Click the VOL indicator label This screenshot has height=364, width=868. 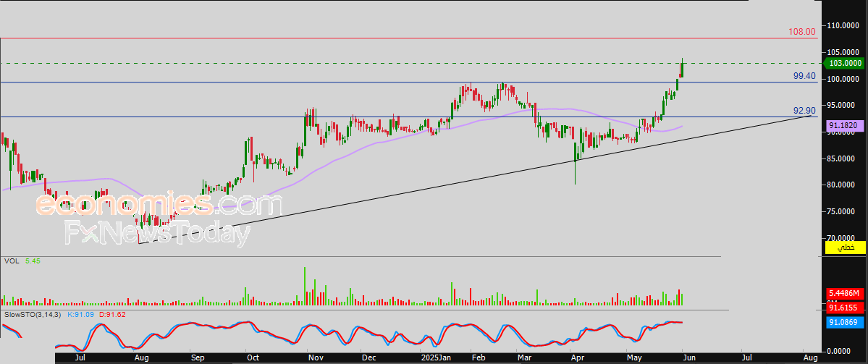11,260
